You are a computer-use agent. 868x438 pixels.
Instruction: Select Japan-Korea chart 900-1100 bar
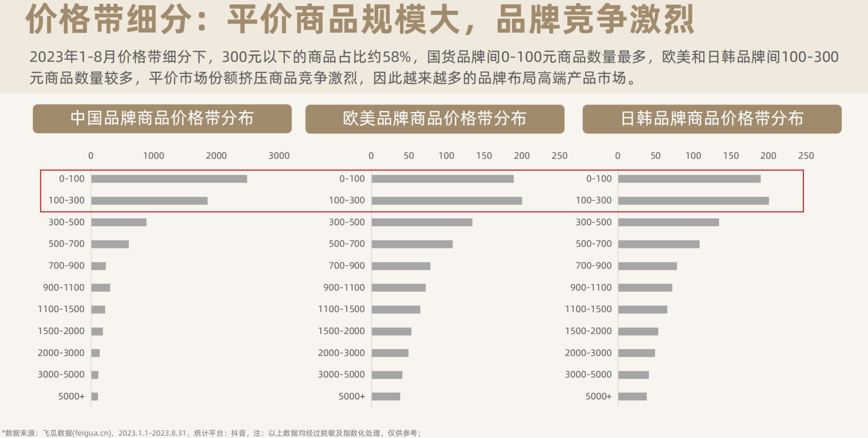pyautogui.click(x=645, y=288)
